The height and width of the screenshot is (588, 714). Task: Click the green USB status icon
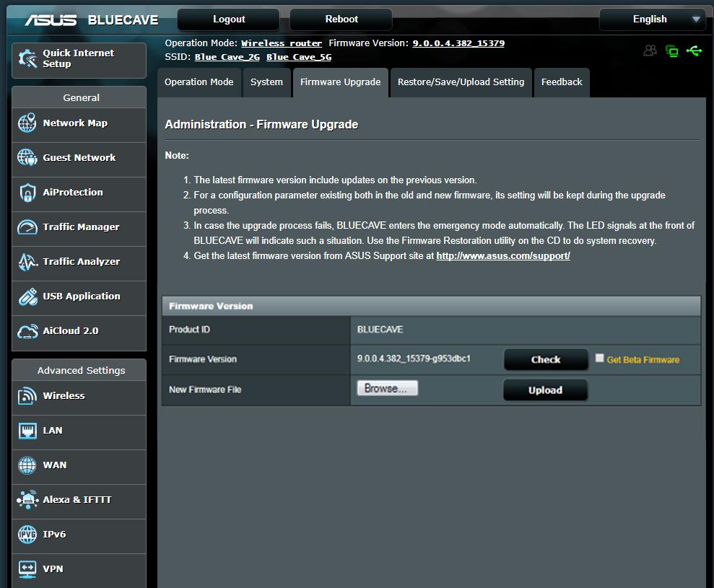694,51
